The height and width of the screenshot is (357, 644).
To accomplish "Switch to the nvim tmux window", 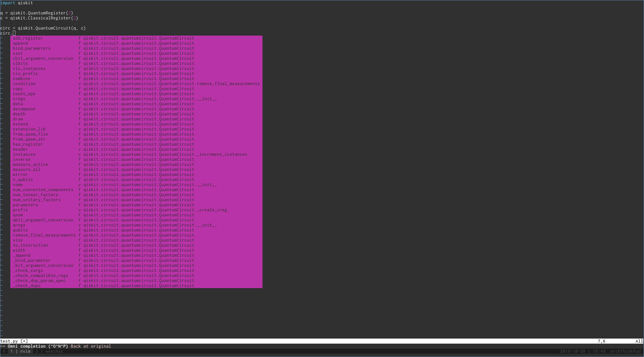I will pyautogui.click(x=25, y=351).
